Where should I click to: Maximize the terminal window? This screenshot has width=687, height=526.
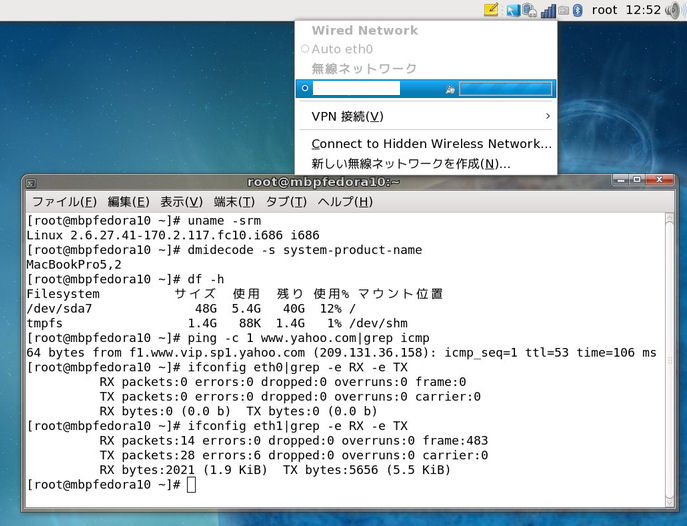click(x=637, y=180)
